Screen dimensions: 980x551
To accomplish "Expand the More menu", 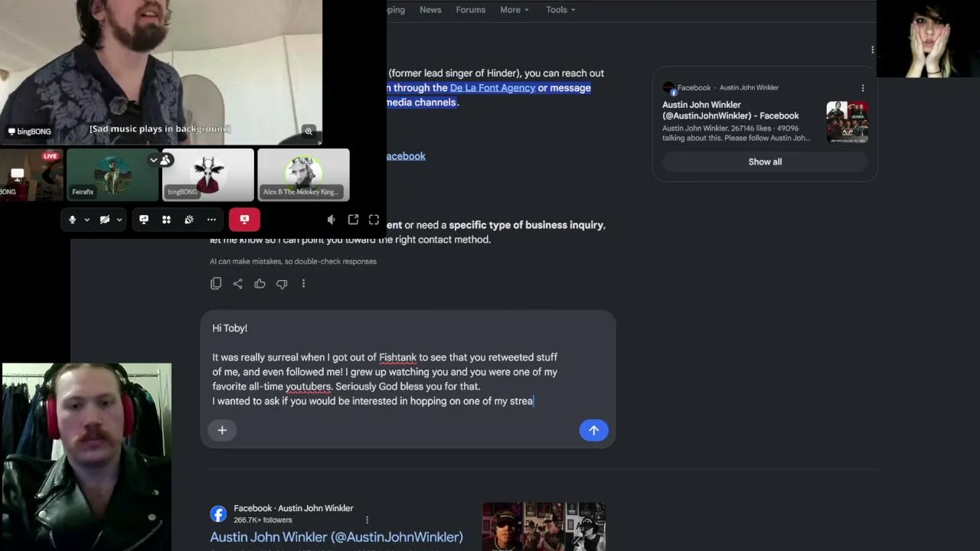I will coord(514,10).
